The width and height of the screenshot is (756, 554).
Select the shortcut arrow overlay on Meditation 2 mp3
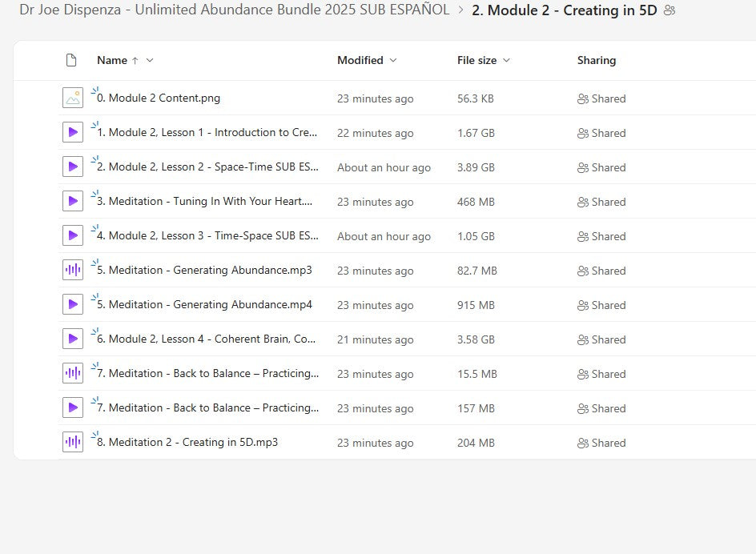click(94, 435)
